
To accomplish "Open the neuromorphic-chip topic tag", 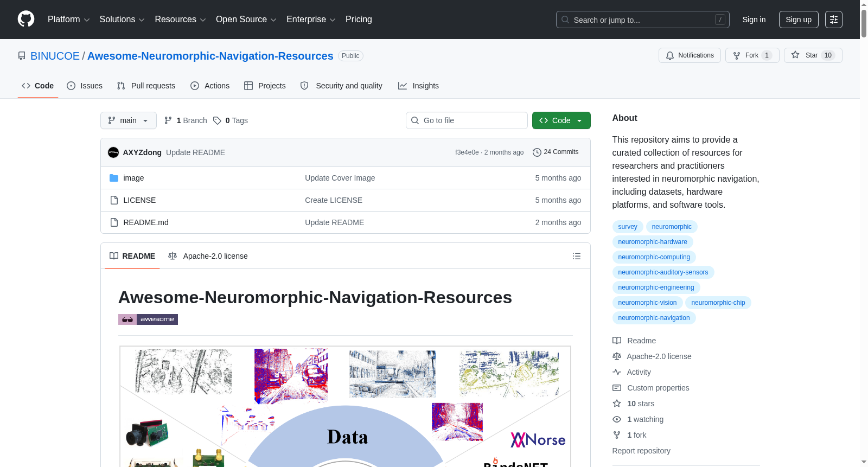I will pos(718,303).
